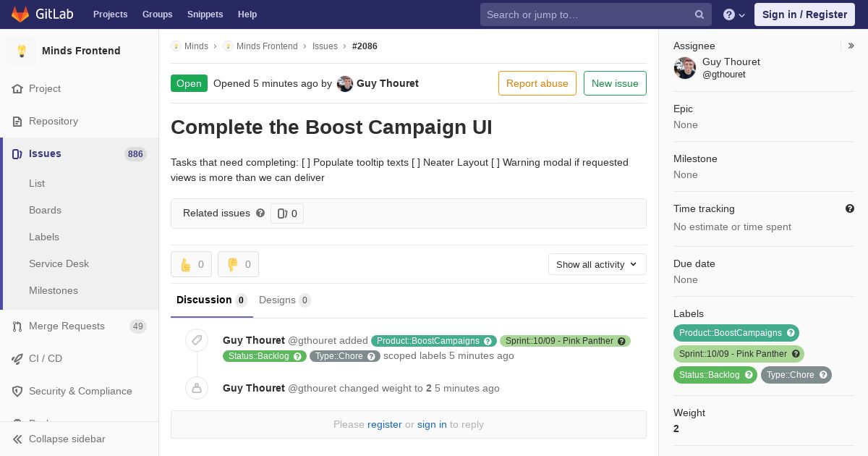The width and height of the screenshot is (868, 456).
Task: Switch to the Designs tab
Action: [x=285, y=300]
